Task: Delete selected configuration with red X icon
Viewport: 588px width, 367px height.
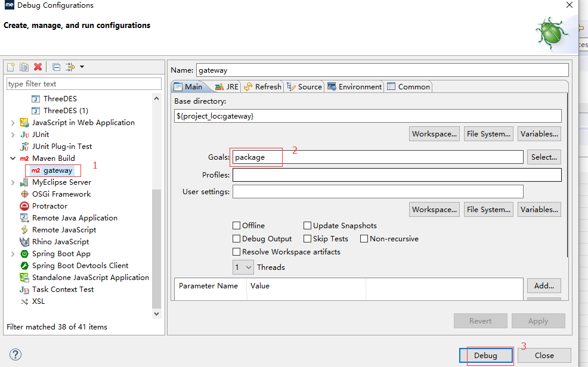Action: pos(38,67)
